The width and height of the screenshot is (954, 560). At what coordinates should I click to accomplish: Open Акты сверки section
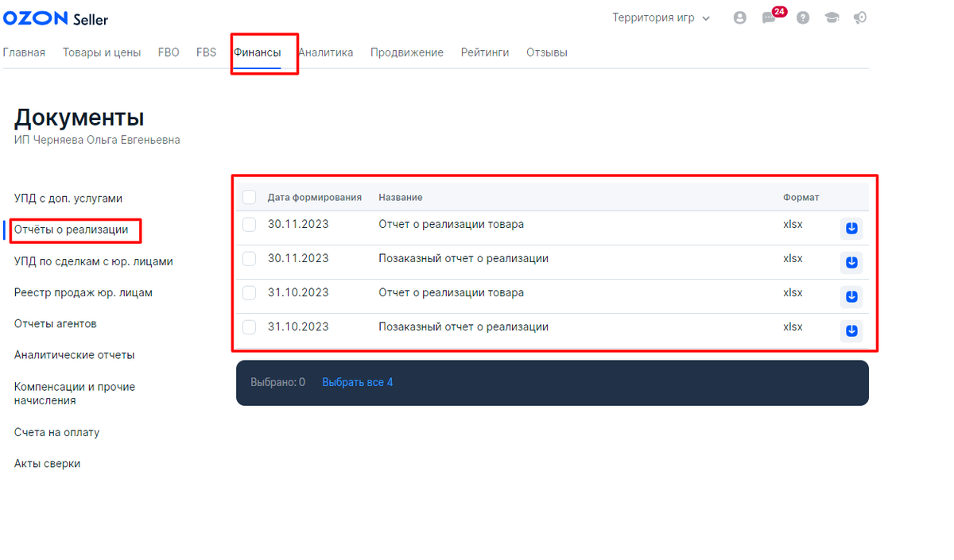click(x=47, y=464)
